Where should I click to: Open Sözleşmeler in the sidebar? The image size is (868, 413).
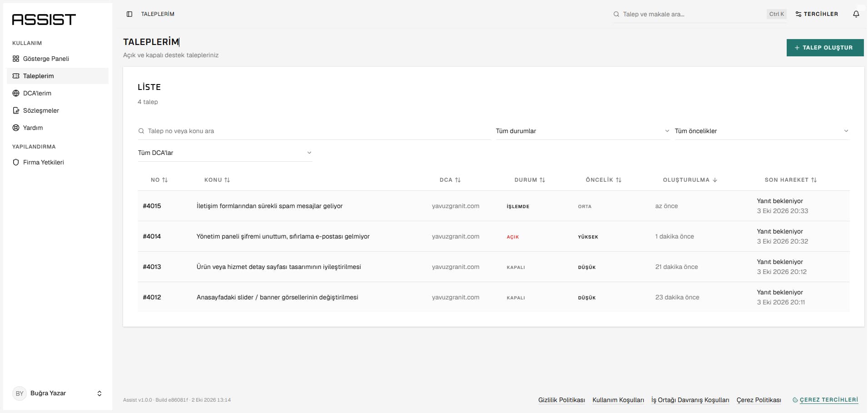point(58,110)
